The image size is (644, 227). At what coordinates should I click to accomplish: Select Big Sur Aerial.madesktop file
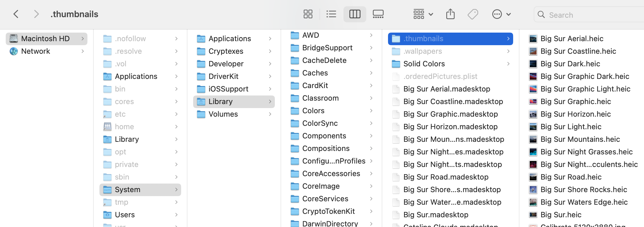pos(446,89)
